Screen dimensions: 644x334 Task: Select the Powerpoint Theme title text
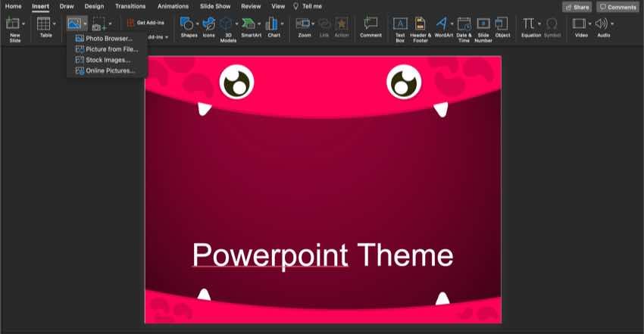point(323,255)
